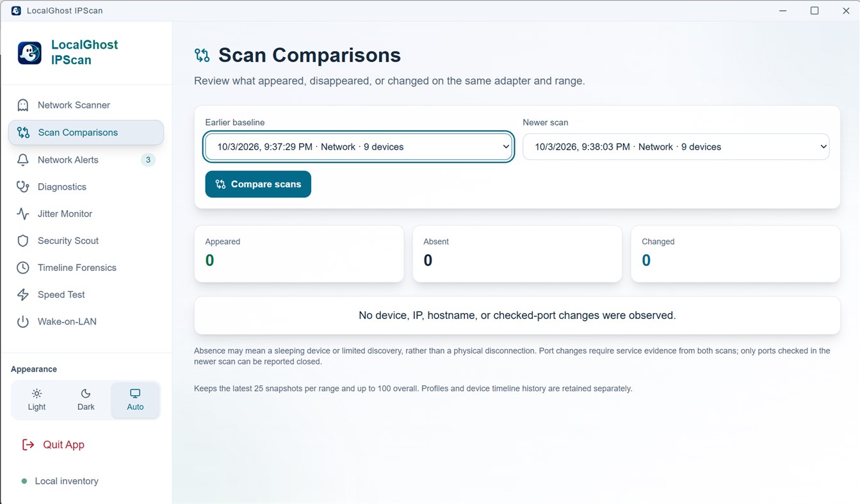Click the LocalGhost IPScan sidebar title
The height and width of the screenshot is (504, 860).
85,53
